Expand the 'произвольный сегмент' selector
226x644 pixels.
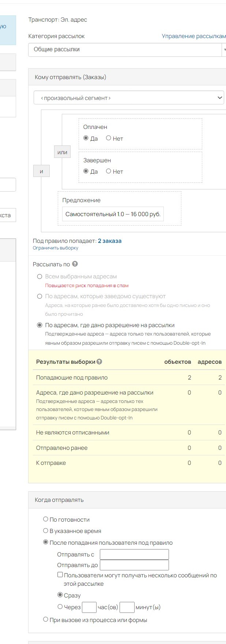click(x=128, y=98)
